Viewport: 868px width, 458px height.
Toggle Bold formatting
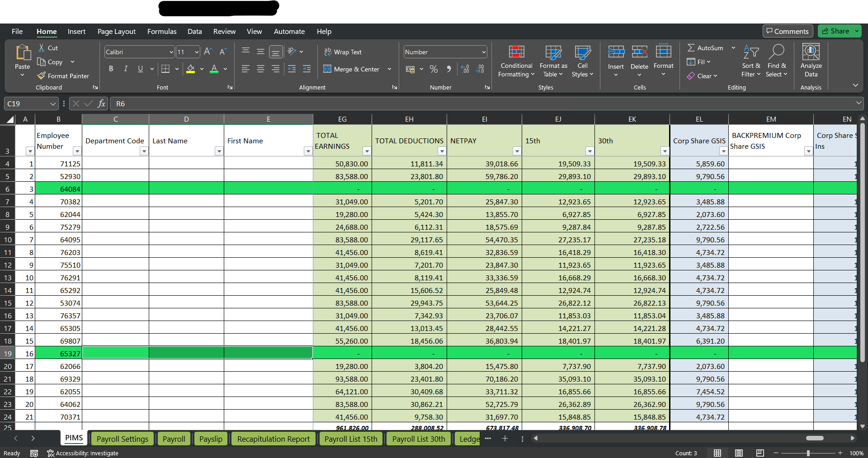(111, 69)
